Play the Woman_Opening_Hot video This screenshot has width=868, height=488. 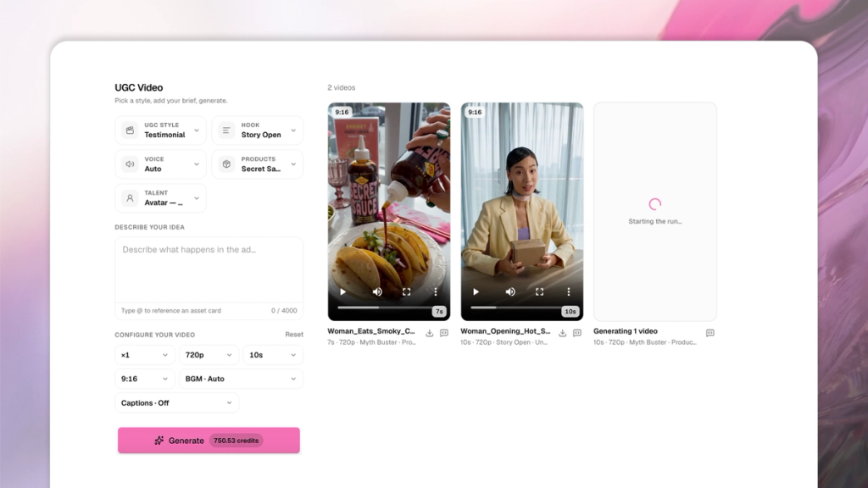(476, 291)
